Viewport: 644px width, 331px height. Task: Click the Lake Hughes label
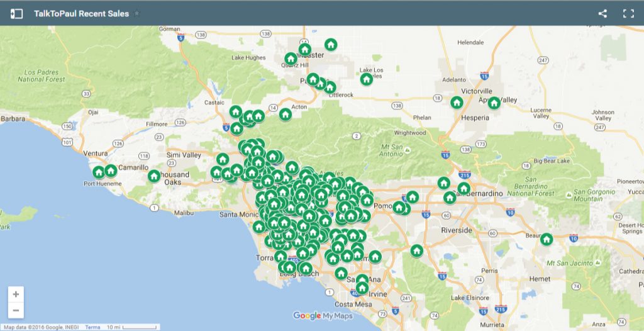click(248, 57)
